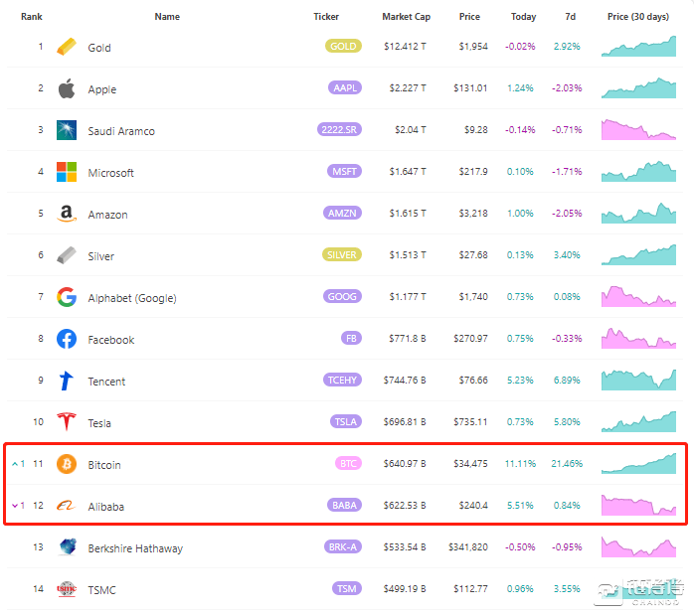Click Berkshire Hathaway's price $341,820
This screenshot has height=616, width=694.
[468, 547]
